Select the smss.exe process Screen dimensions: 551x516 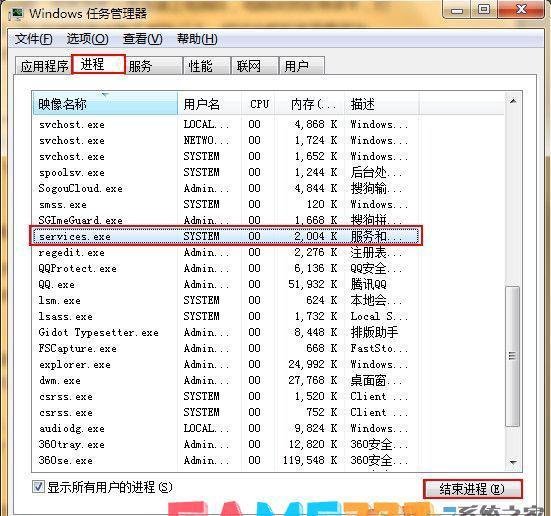[226, 204]
